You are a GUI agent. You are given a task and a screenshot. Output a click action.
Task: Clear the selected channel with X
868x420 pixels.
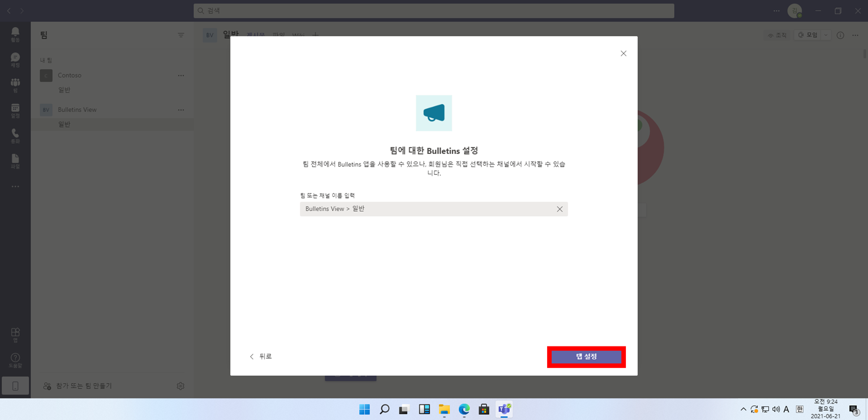tap(560, 209)
